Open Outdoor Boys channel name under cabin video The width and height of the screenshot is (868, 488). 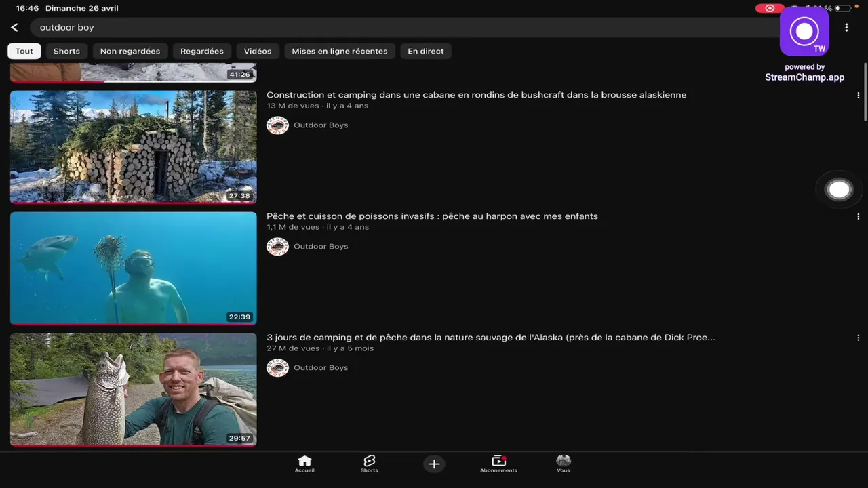321,125
